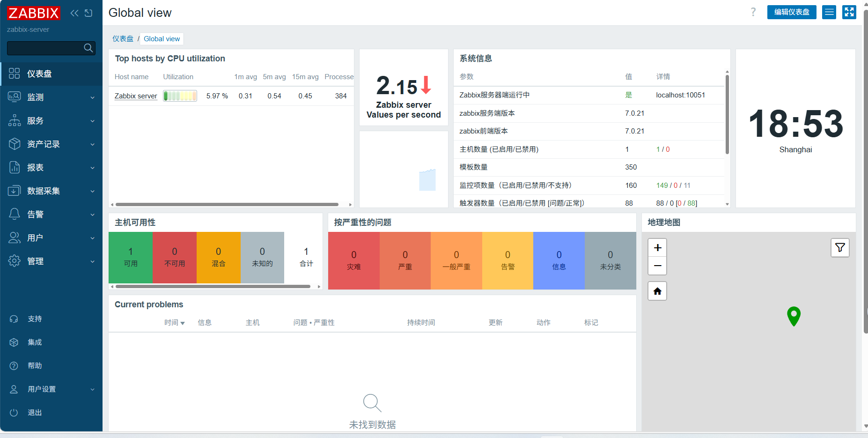Viewport: 868px width, 438px height.
Task: Click the Zabbix logo
Action: (x=33, y=13)
